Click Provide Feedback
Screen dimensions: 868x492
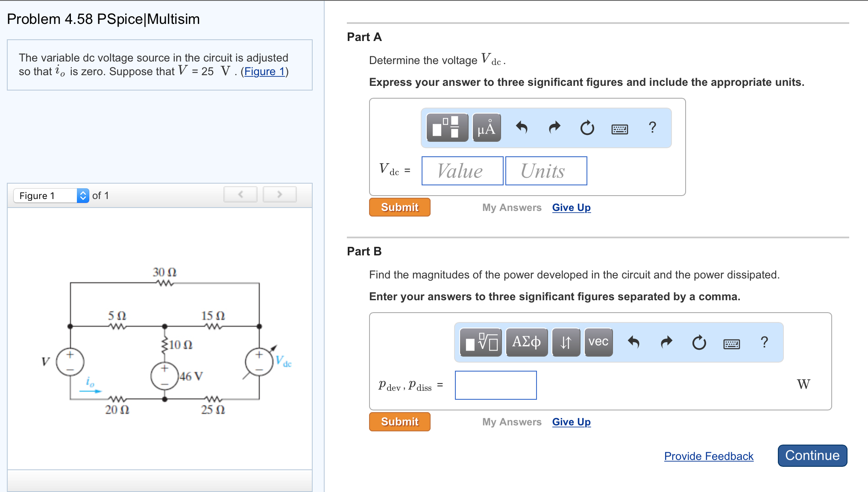(x=708, y=456)
